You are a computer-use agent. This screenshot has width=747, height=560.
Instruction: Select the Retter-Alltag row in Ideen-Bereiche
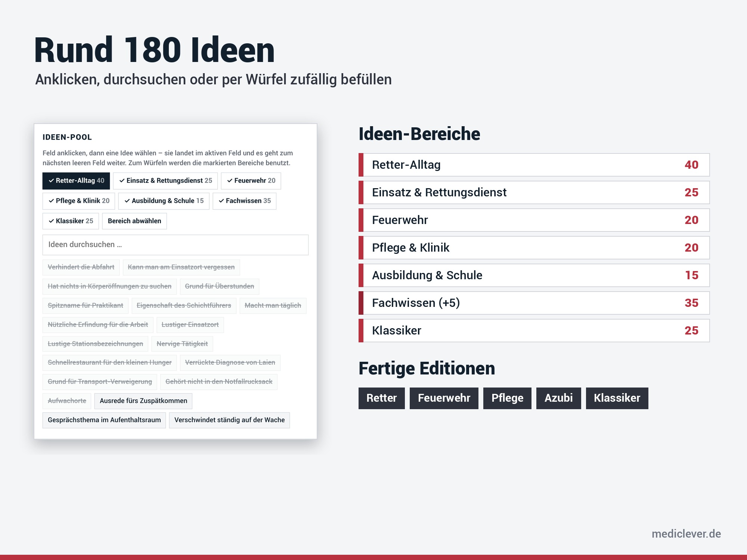[x=534, y=165]
